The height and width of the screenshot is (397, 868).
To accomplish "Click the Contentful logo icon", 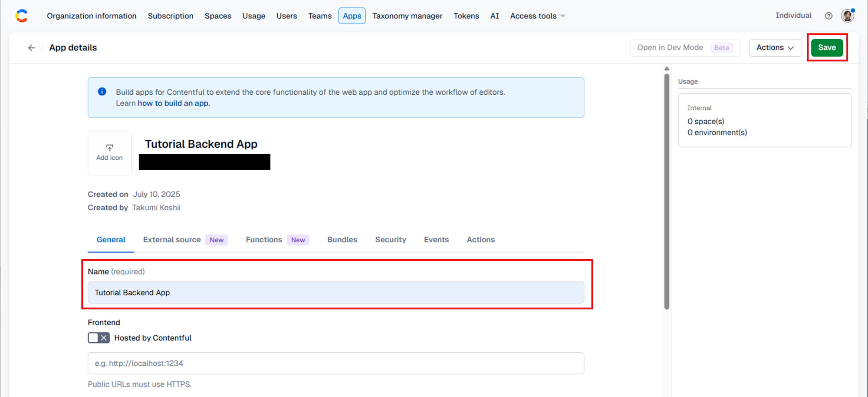I will pos(21,16).
